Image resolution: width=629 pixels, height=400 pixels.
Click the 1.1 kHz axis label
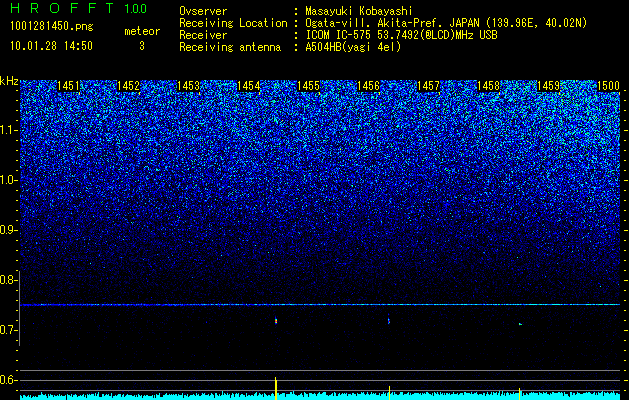pyautogui.click(x=7, y=130)
